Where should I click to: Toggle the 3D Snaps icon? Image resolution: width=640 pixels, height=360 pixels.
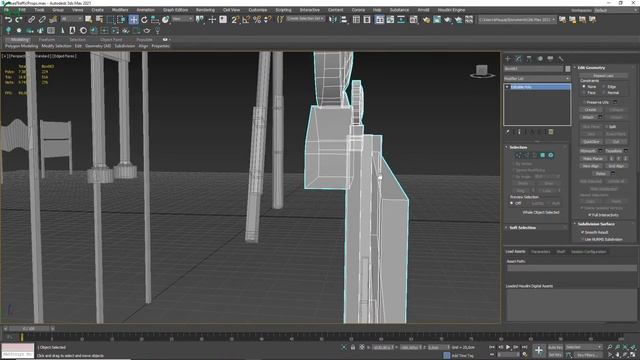(x=236, y=19)
